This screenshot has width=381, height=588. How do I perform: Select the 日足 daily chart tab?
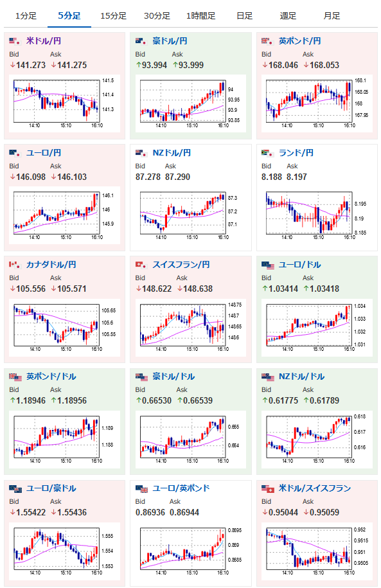click(245, 16)
